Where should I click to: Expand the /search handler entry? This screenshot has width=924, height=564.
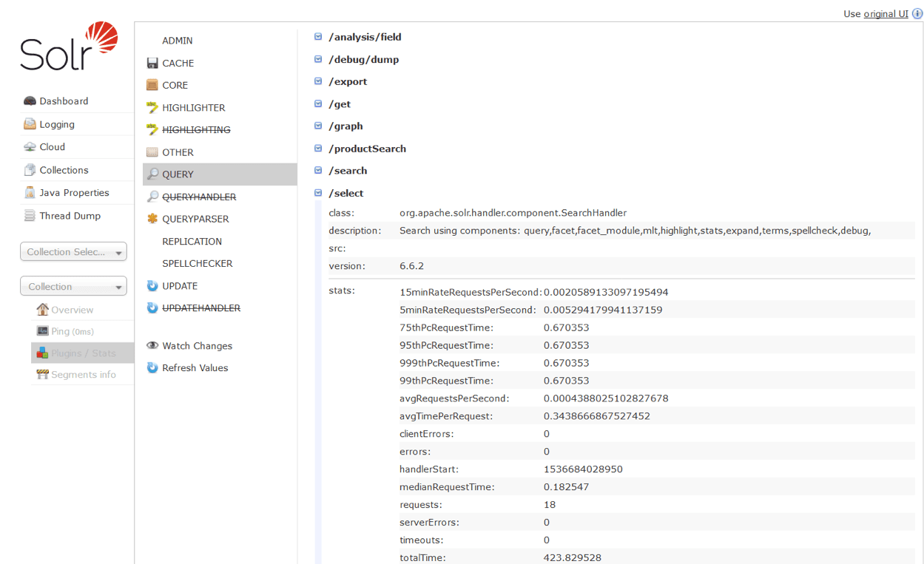pyautogui.click(x=319, y=171)
